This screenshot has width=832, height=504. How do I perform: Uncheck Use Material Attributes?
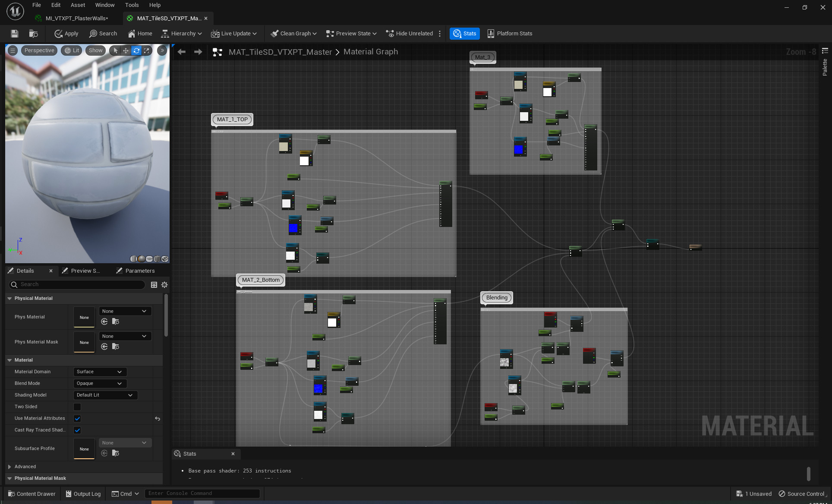(x=77, y=419)
